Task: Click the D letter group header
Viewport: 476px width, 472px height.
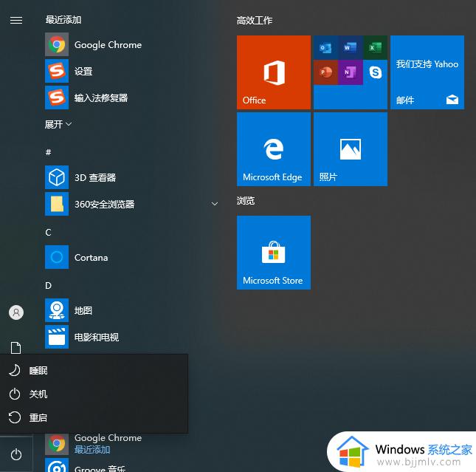Action: coord(48,285)
